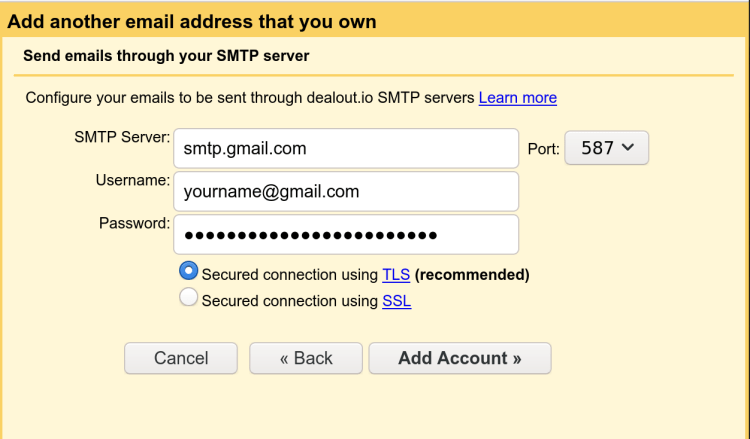Choose the SSL secured connection radio button
Viewport: 750px width, 439px height.
click(x=188, y=298)
